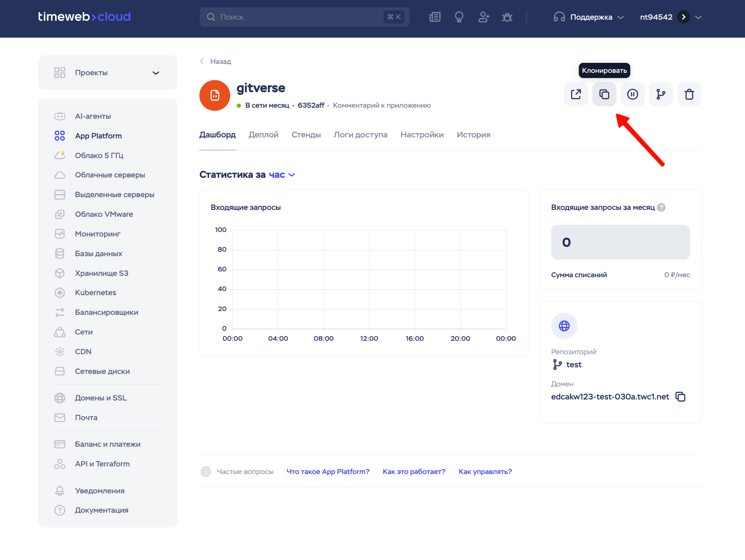Open 'Как это работает?' FAQ link
The width and height of the screenshot is (745, 560).
coord(414,472)
